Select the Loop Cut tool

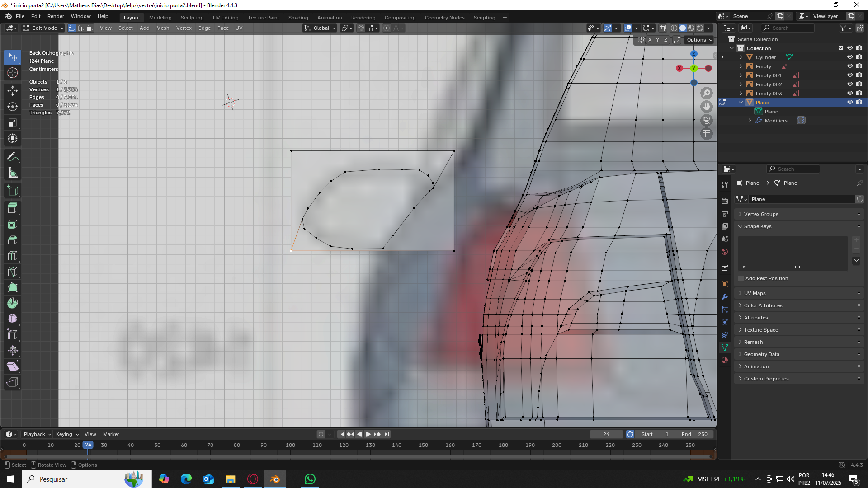pyautogui.click(x=13, y=256)
